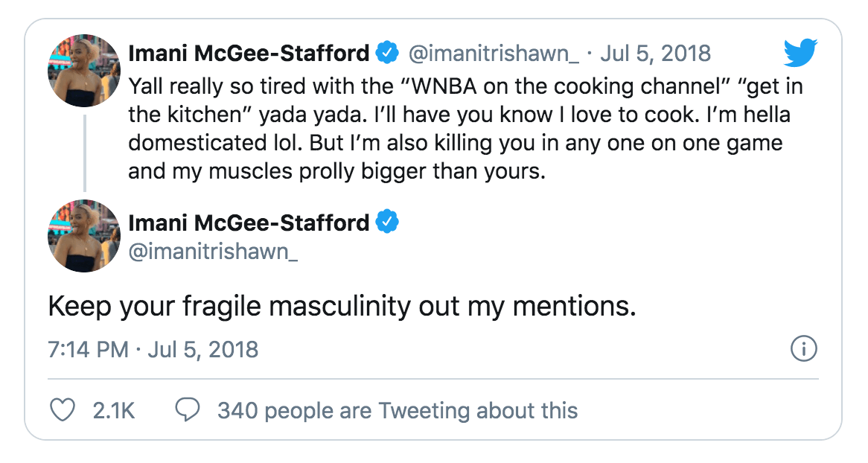Click the divider line above the like count

click(433, 379)
